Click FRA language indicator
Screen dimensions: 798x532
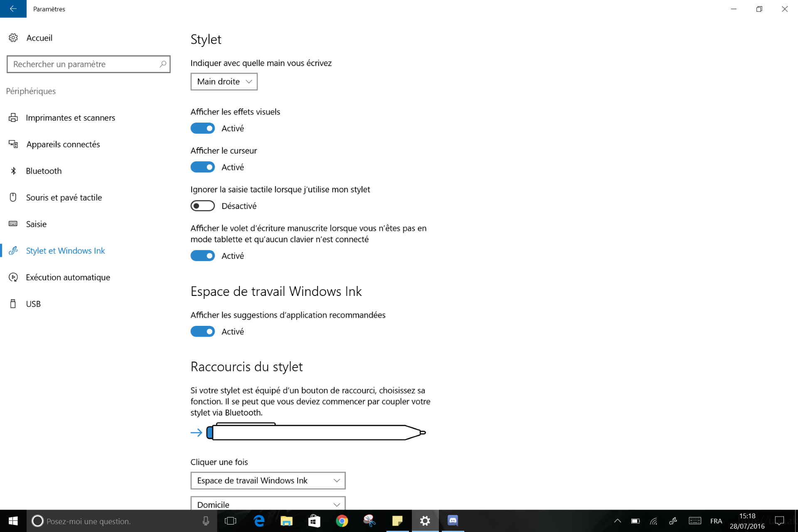tap(716, 521)
